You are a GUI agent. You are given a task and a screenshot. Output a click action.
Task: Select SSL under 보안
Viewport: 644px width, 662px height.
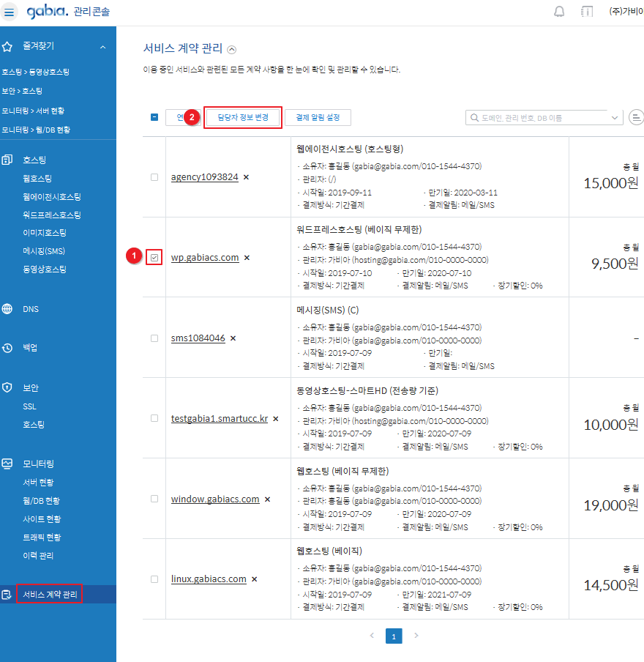tap(29, 406)
